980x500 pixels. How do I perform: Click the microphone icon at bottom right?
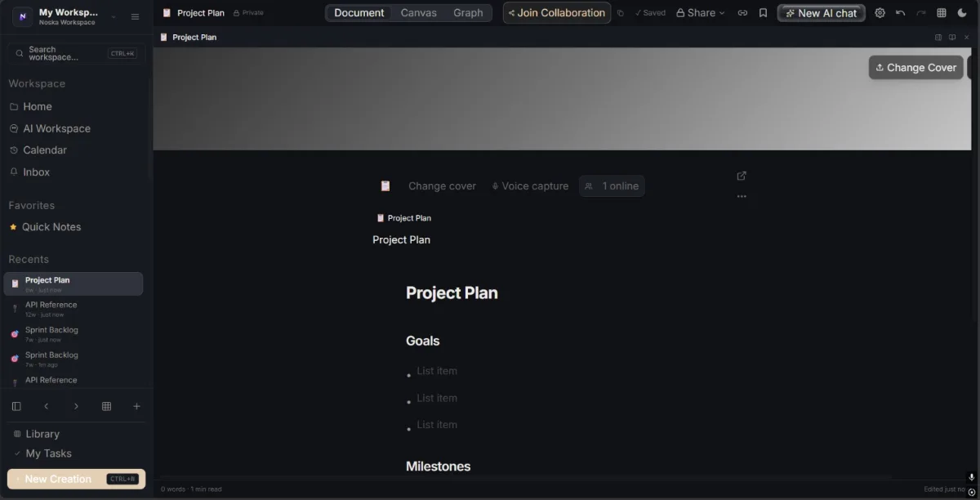[x=972, y=477]
